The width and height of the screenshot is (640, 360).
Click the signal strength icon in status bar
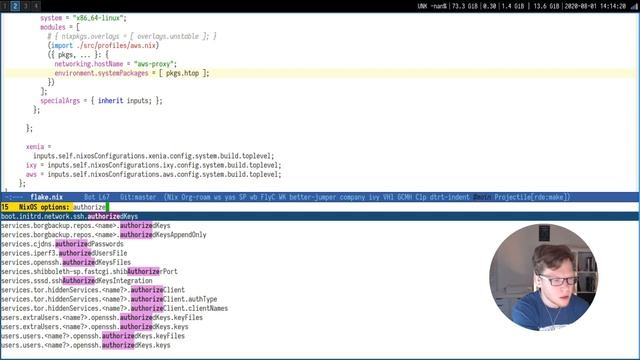coord(634,6)
